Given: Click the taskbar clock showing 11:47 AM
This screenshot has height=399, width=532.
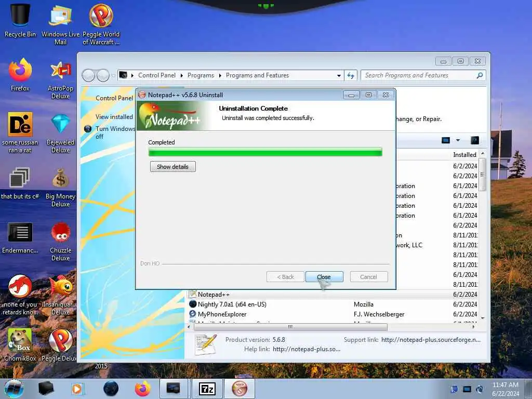Looking at the screenshot, I should point(505,389).
